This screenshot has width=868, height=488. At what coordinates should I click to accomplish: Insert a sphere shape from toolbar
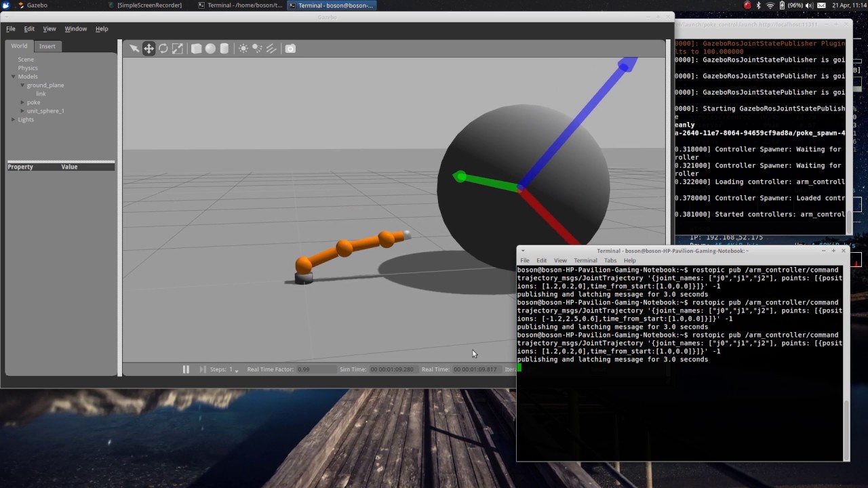coord(210,49)
